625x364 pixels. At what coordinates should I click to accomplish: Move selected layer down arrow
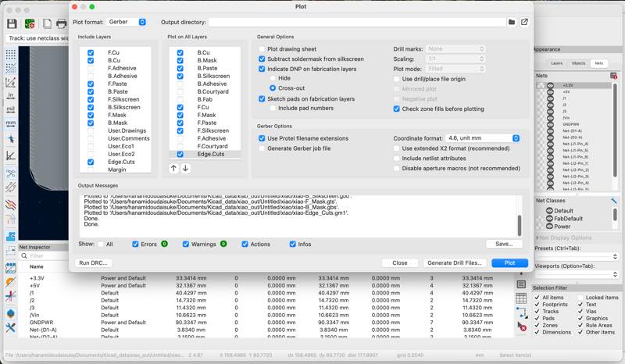185,168
